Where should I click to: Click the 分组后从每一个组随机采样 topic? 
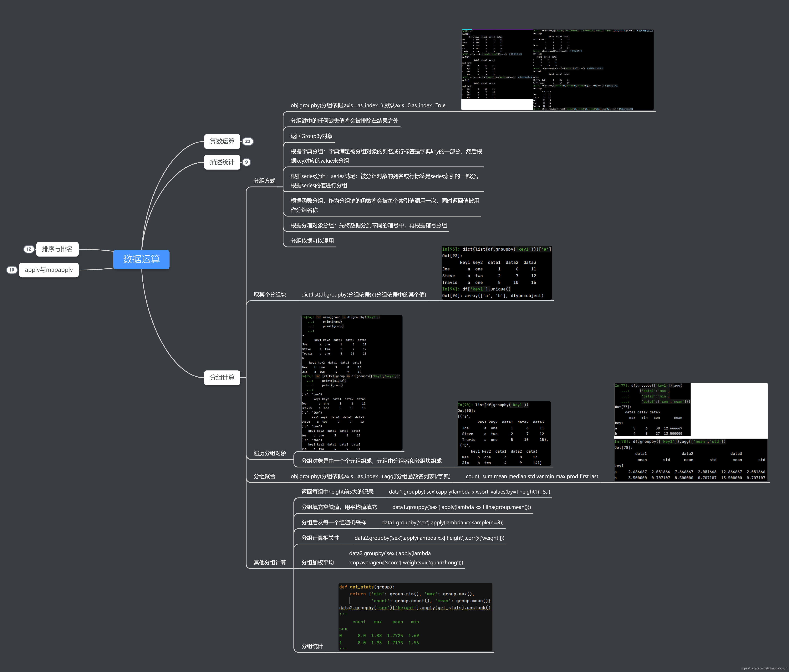click(333, 523)
